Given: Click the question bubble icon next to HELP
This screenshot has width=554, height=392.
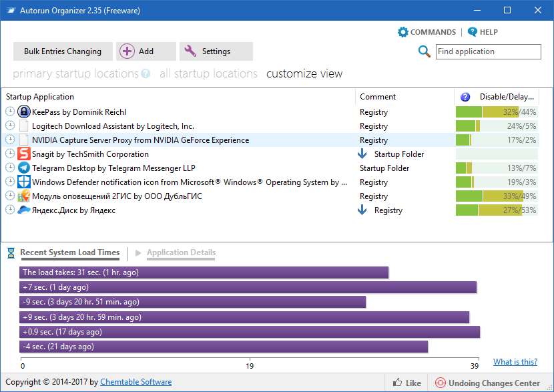Looking at the screenshot, I should [473, 32].
